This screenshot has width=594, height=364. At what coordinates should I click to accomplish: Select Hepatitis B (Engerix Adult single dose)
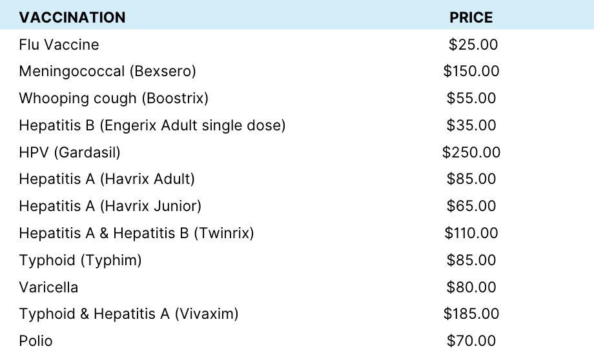point(152,125)
